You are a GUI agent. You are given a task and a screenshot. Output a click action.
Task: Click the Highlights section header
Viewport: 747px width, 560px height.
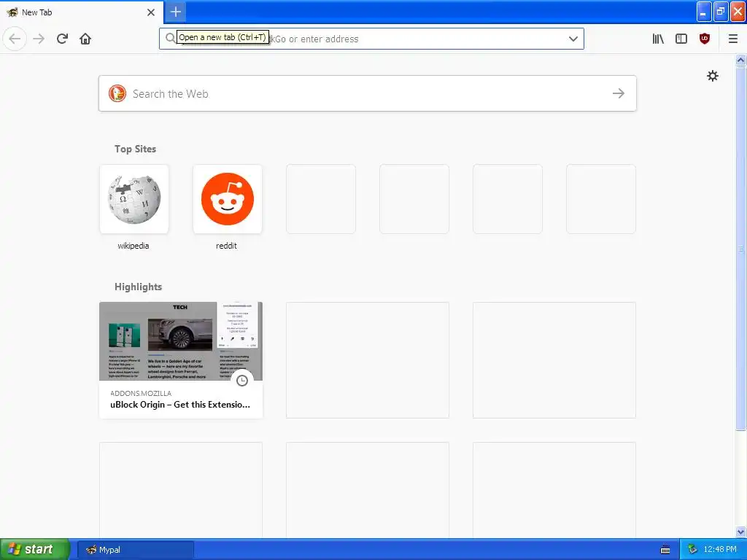coord(138,287)
